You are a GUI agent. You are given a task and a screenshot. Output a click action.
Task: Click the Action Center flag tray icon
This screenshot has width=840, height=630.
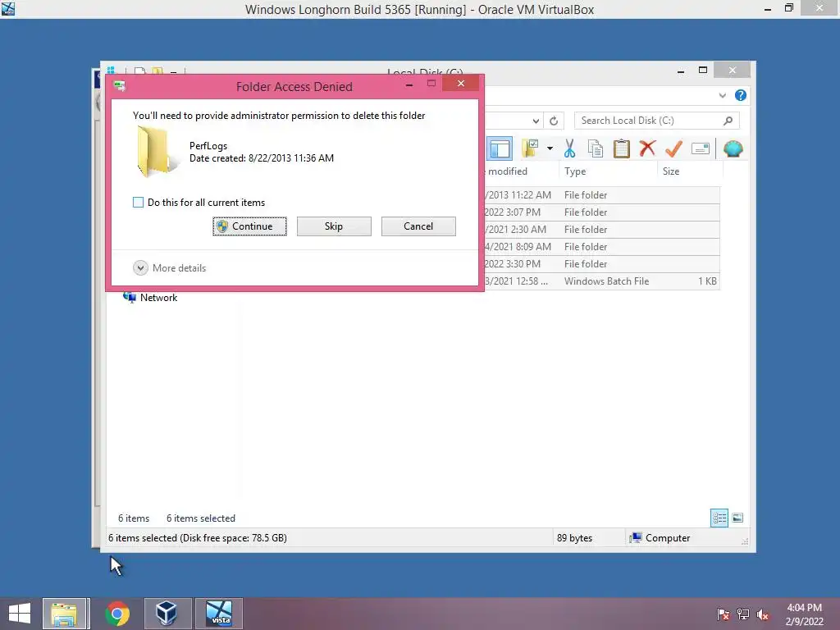[724, 614]
